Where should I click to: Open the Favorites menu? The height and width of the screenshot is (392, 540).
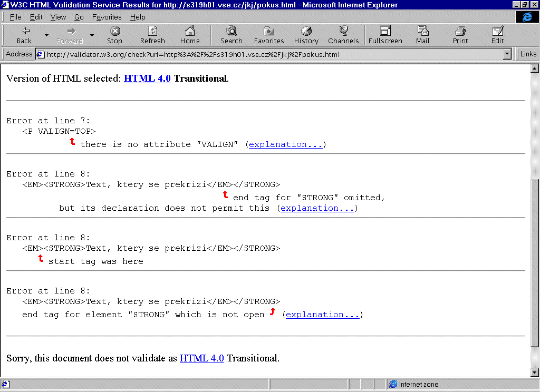tap(107, 17)
